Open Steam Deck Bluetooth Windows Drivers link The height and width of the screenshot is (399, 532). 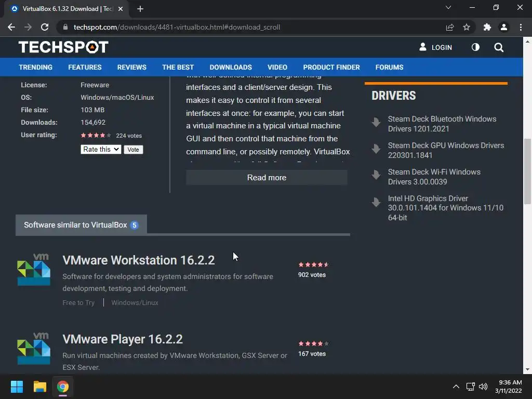point(442,124)
